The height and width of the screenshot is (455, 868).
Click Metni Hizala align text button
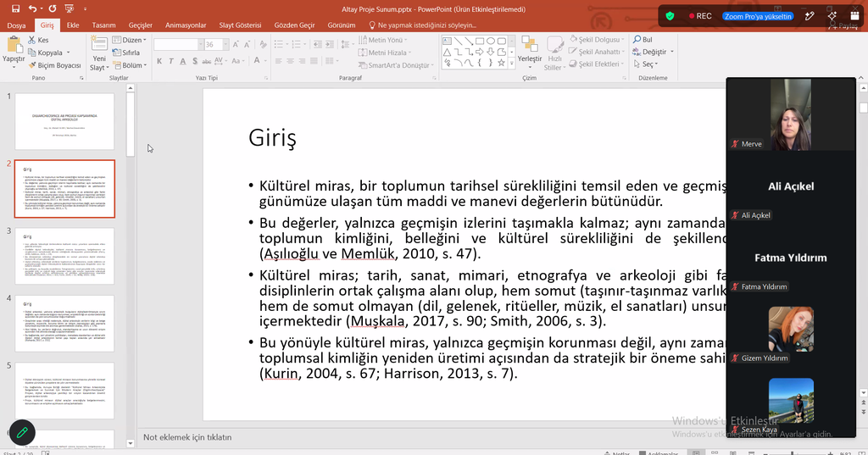(386, 53)
